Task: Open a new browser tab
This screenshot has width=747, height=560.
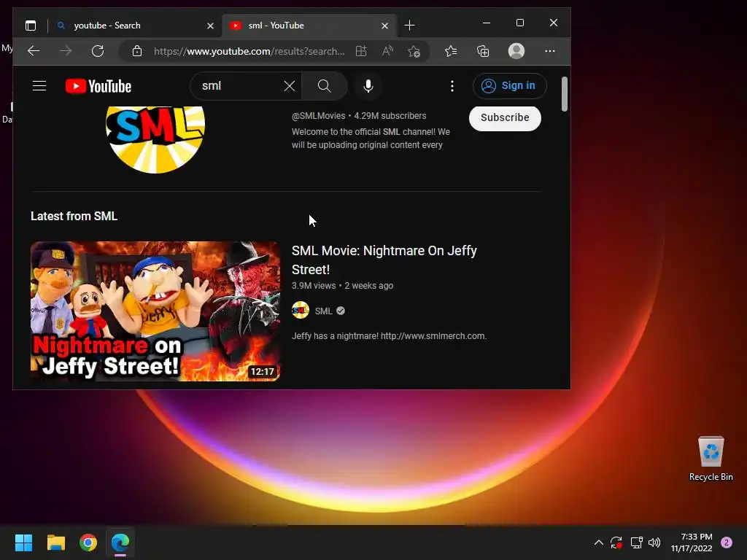Action: click(x=409, y=26)
